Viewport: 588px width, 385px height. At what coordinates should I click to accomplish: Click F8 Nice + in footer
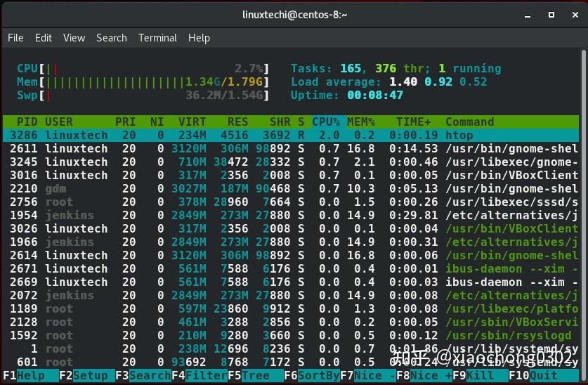coord(424,375)
